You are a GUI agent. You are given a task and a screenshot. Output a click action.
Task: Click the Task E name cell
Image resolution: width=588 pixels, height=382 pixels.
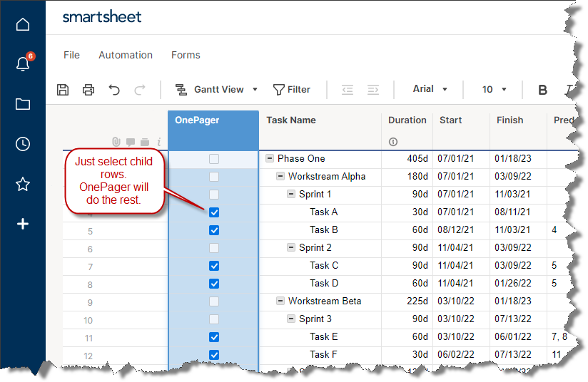(x=320, y=336)
